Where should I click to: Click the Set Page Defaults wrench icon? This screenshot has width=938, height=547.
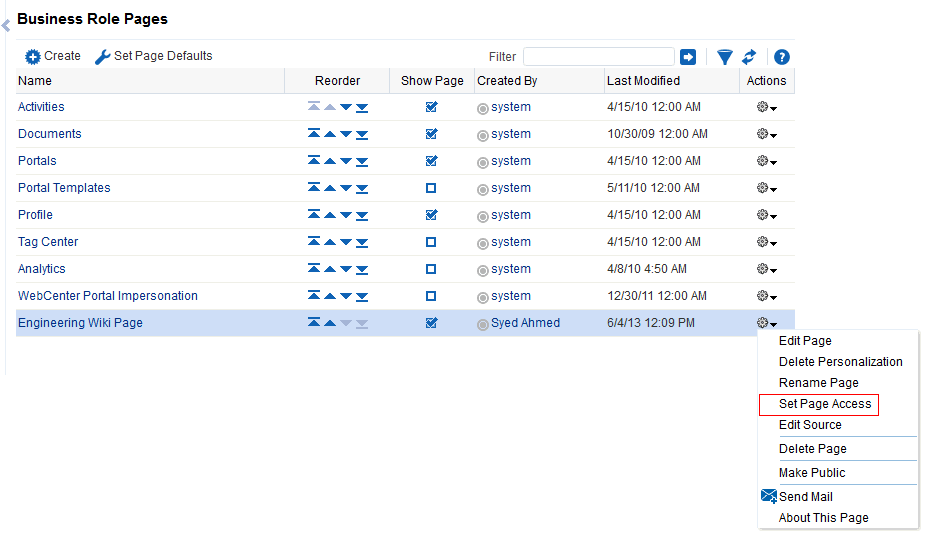[102, 57]
